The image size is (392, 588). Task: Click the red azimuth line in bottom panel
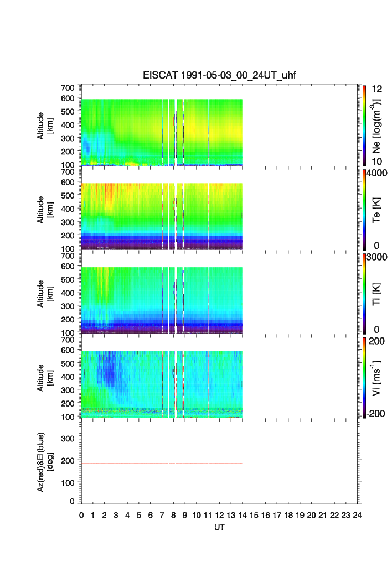coord(162,464)
